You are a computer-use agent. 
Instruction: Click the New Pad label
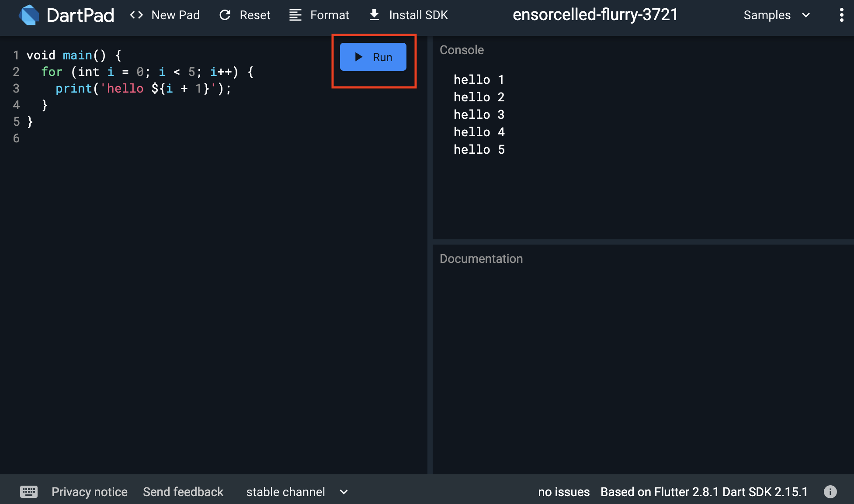[x=175, y=15]
